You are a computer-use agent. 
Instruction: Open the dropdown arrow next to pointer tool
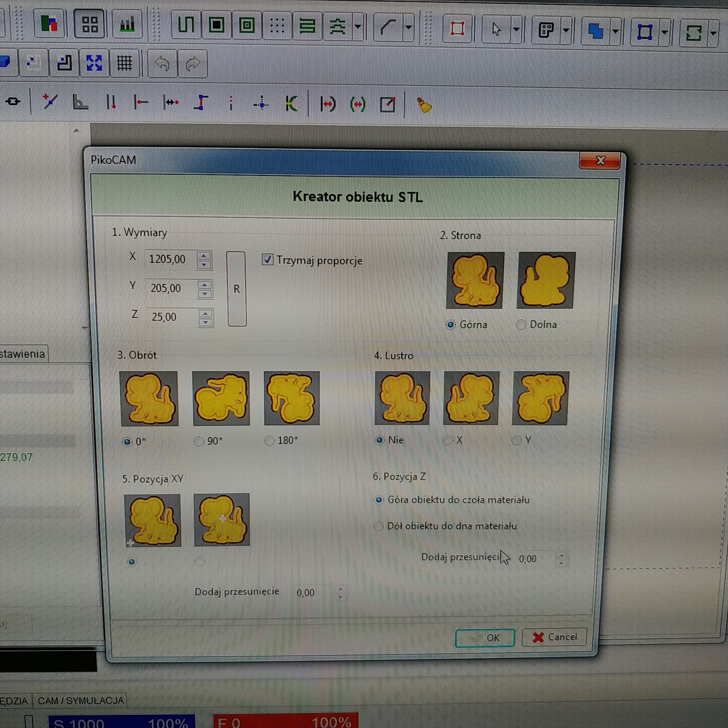516,29
